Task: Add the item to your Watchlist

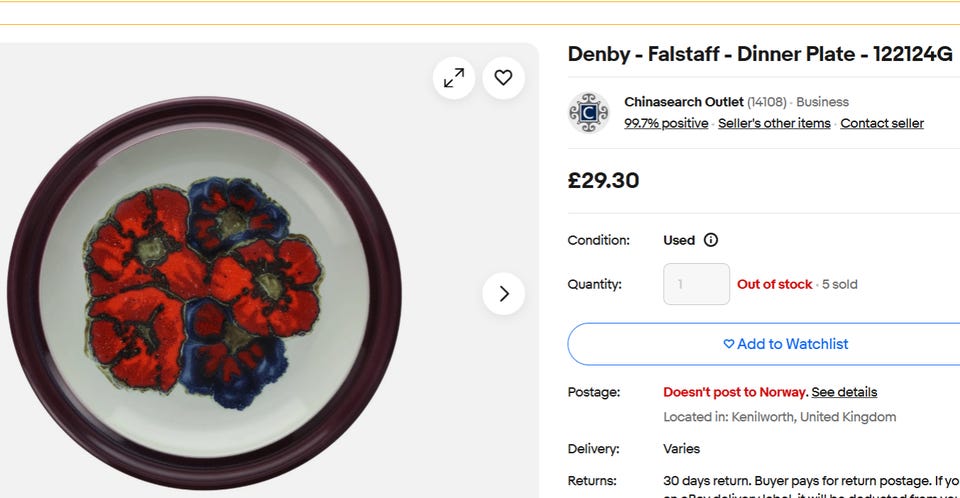Action: pos(785,344)
